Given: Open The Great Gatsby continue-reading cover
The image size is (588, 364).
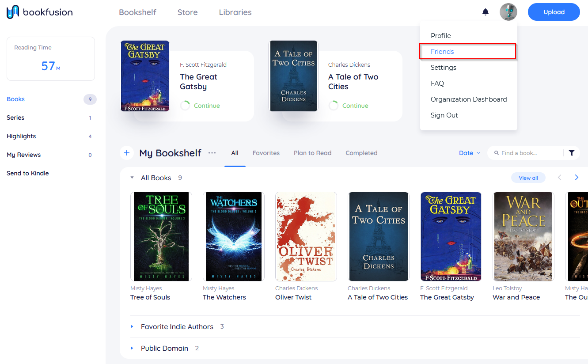Looking at the screenshot, I should click(145, 76).
